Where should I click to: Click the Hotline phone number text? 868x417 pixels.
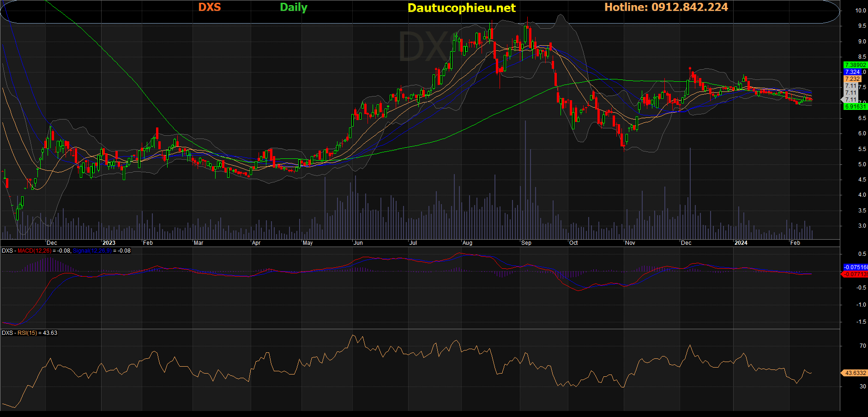click(x=666, y=7)
